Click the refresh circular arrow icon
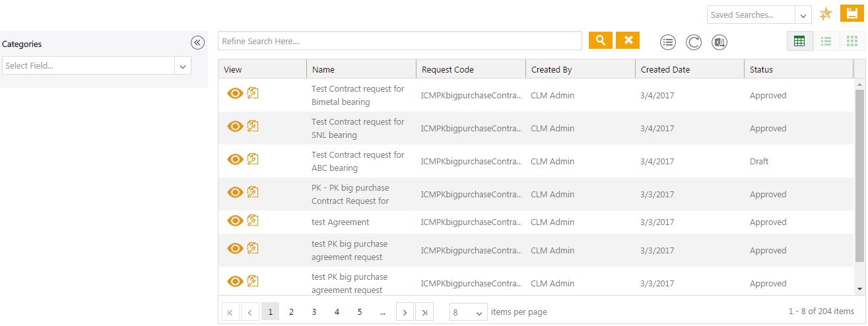This screenshot has width=868, height=326. point(694,42)
